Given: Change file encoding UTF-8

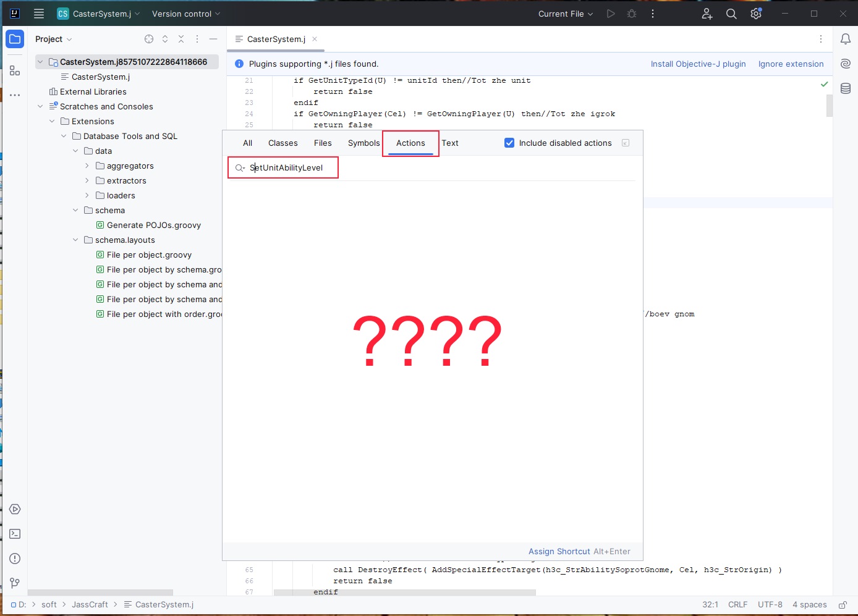Looking at the screenshot, I should point(770,605).
